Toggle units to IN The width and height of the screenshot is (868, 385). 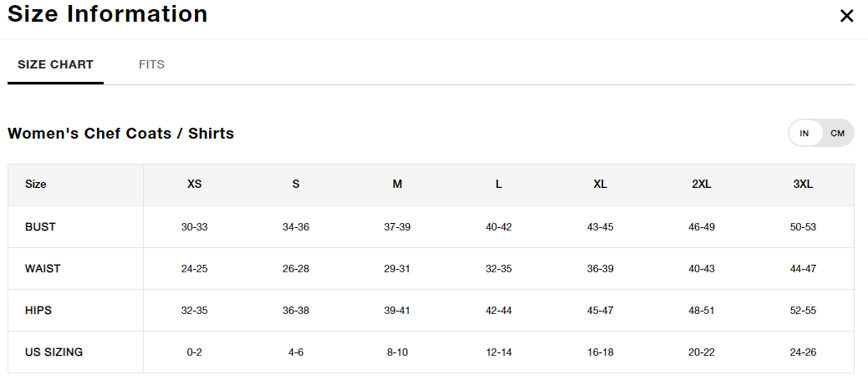[804, 134]
